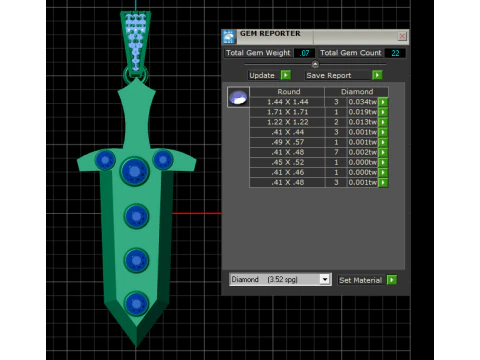This screenshot has width=480, height=360.
Task: Close the Gem Reporter panel
Action: (x=402, y=36)
